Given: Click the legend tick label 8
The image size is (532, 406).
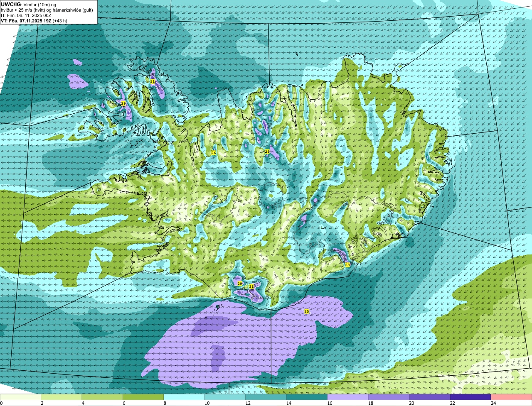Looking at the screenshot, I should (164, 403).
